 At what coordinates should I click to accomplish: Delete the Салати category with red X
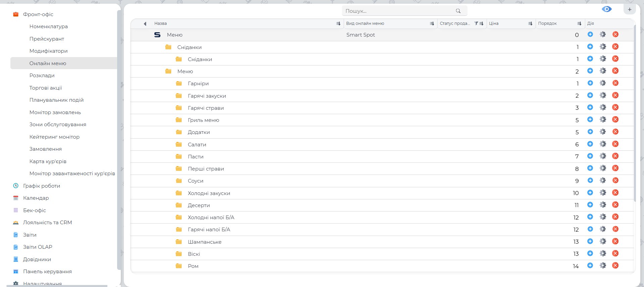615,144
